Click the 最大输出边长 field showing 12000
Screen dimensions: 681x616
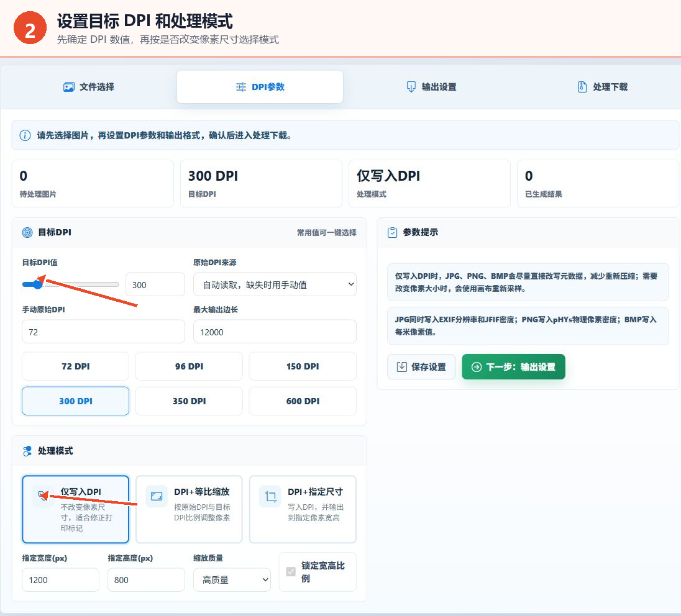275,332
